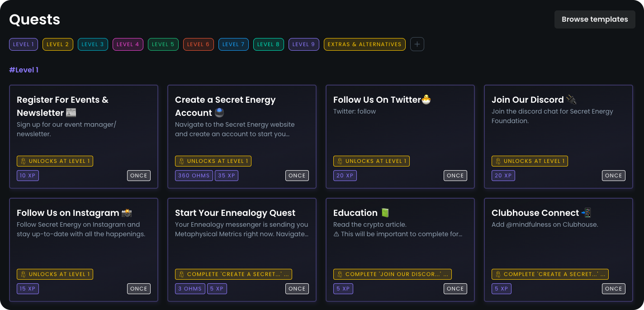Open the Extras & Alternatives tab
This screenshot has width=644, height=310.
[365, 44]
